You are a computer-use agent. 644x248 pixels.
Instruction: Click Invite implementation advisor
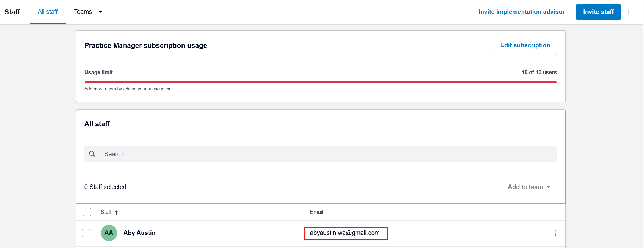tap(521, 12)
